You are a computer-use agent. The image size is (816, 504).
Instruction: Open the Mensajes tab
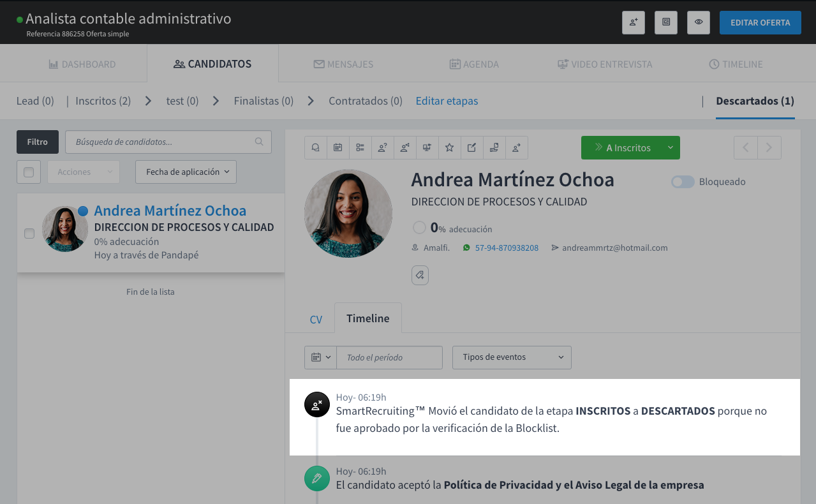(x=343, y=64)
